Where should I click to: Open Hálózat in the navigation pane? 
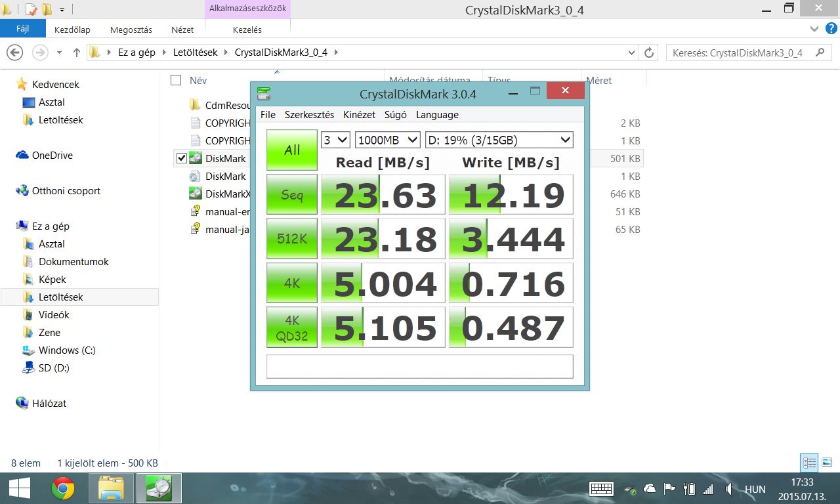point(49,403)
